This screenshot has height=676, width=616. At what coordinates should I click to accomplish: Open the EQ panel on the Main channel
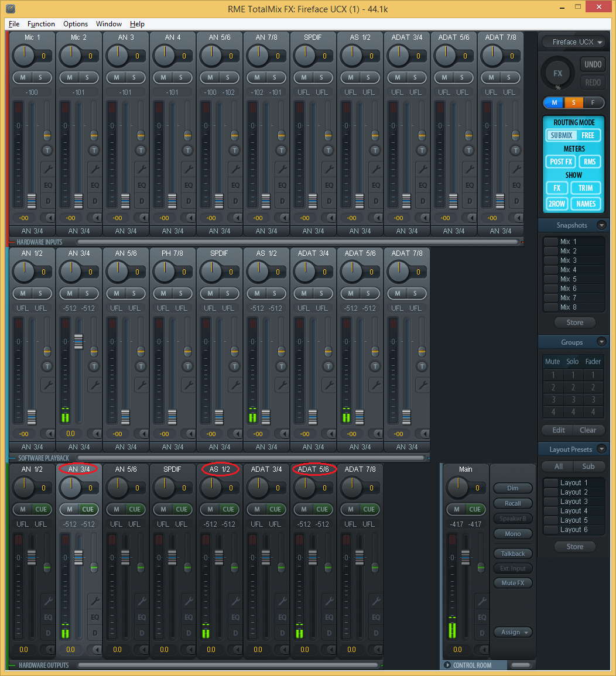[482, 617]
